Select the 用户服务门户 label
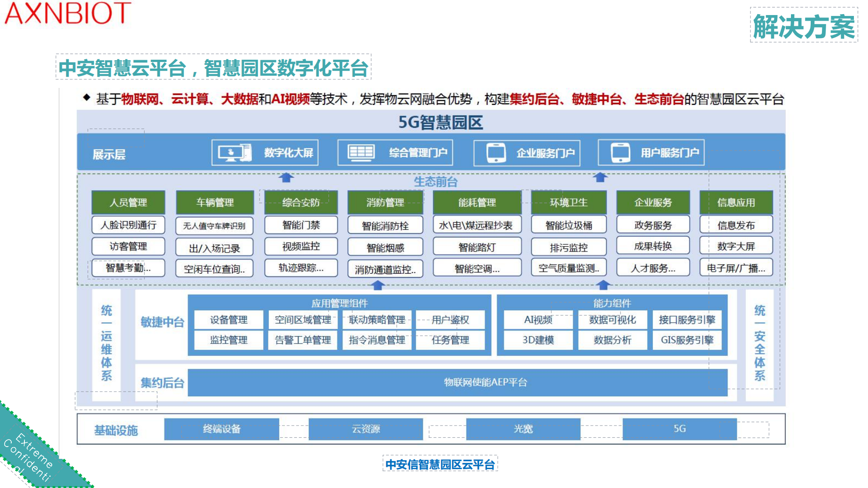Viewport: 868px width, 488px height. coord(670,153)
